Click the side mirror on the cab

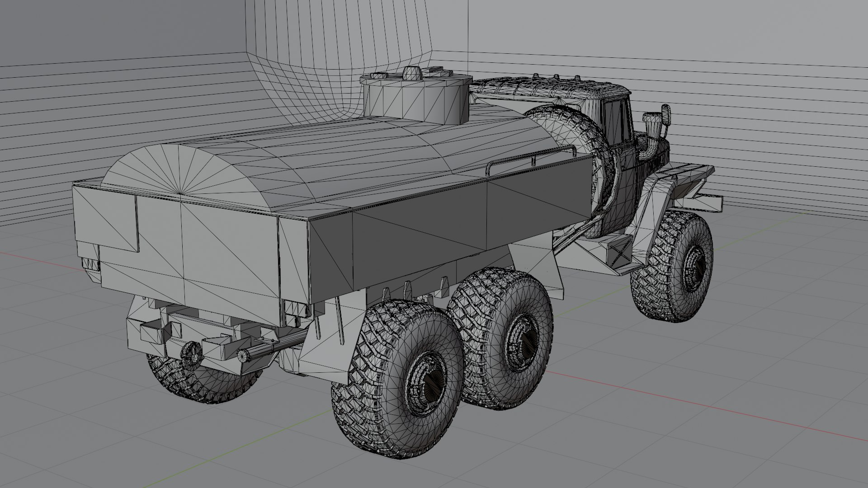point(666,116)
